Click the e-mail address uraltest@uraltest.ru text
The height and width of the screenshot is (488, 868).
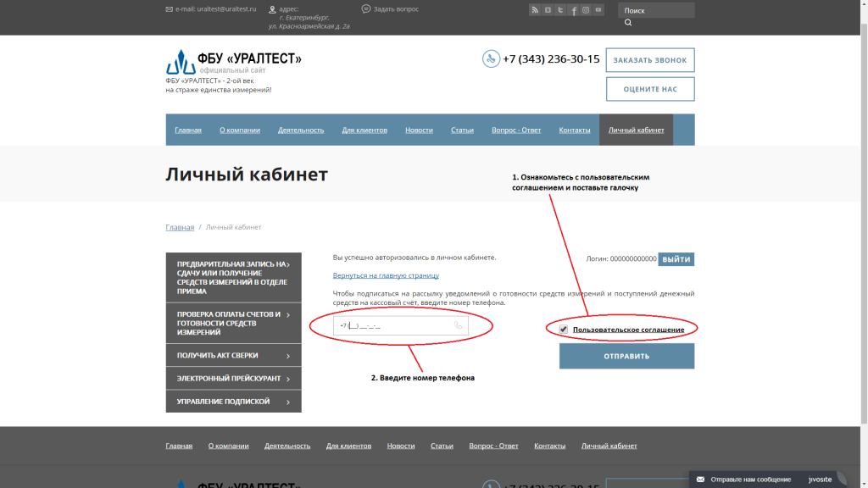point(226,8)
